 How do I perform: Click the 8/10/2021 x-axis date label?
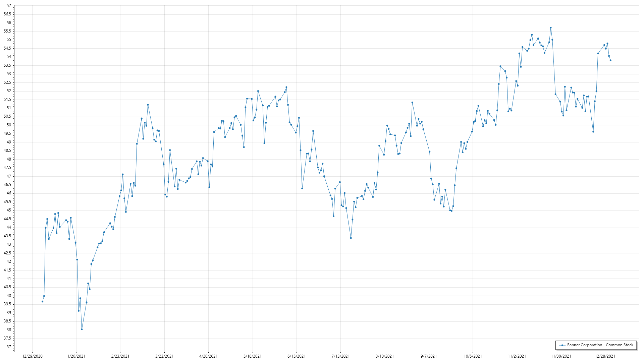coord(384,356)
